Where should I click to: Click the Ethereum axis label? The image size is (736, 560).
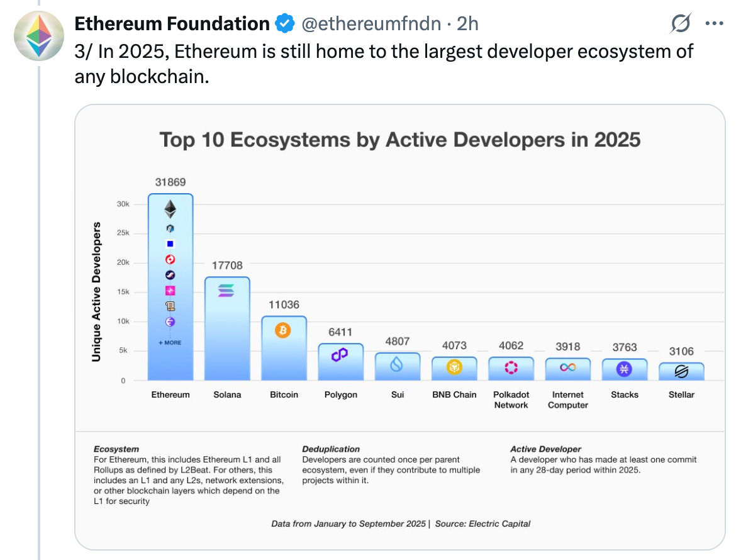tap(170, 395)
